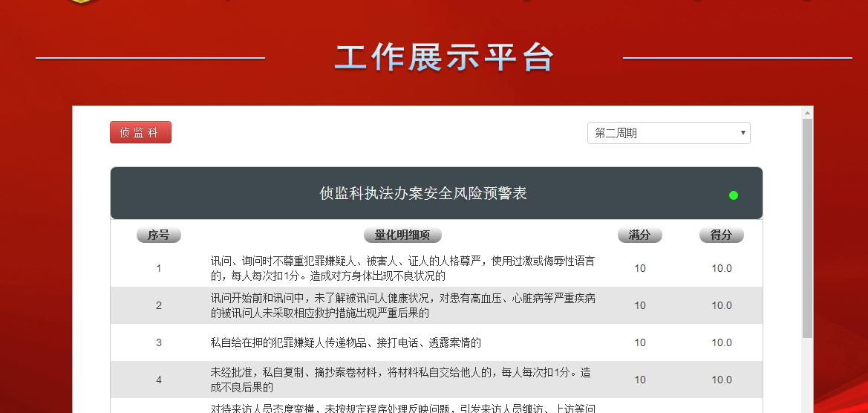
Task: Click the 量化明细项 column header
Action: (x=402, y=235)
